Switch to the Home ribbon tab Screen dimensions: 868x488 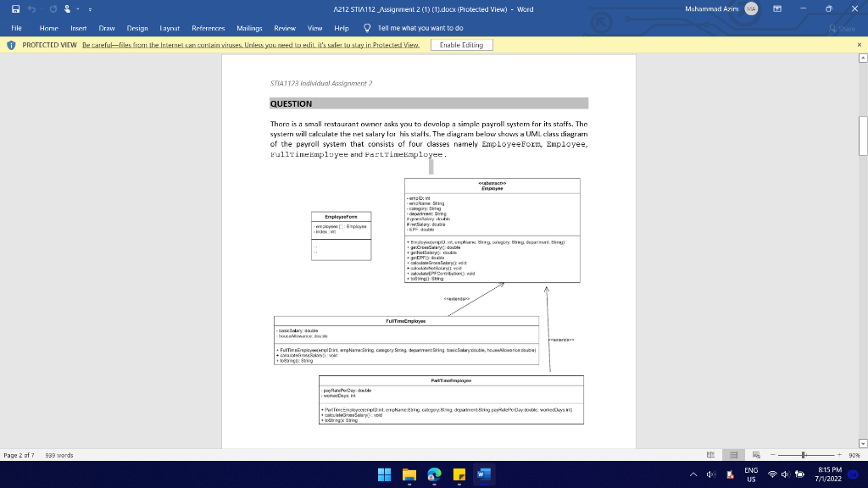point(48,28)
